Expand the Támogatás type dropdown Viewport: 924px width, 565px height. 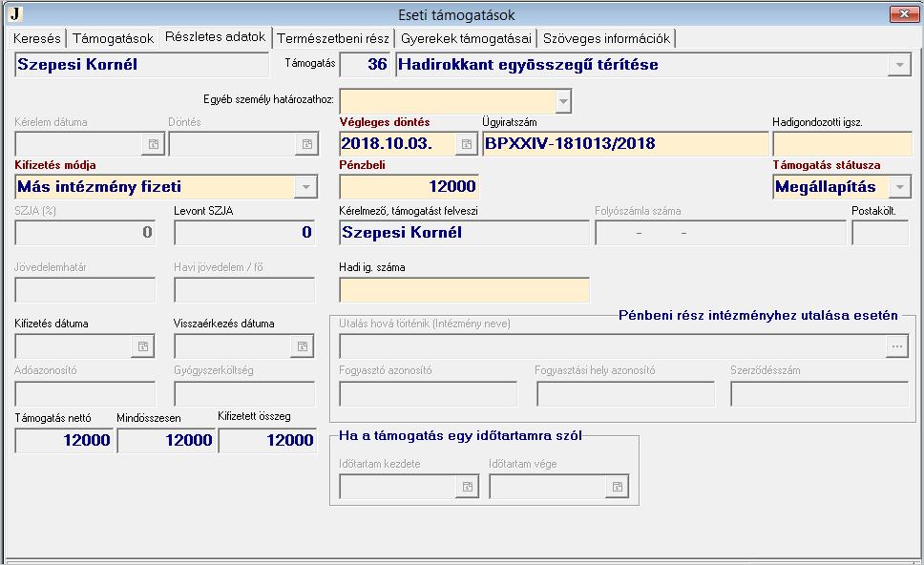899,65
